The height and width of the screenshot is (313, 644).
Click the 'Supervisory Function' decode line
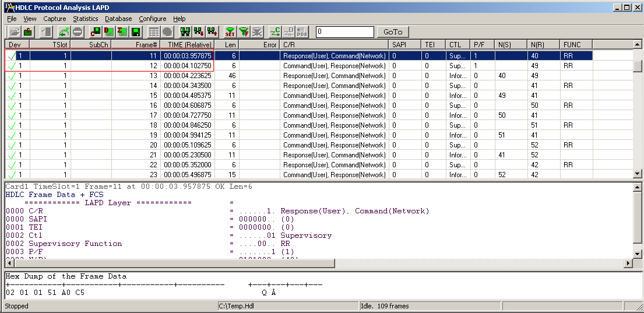click(x=148, y=244)
